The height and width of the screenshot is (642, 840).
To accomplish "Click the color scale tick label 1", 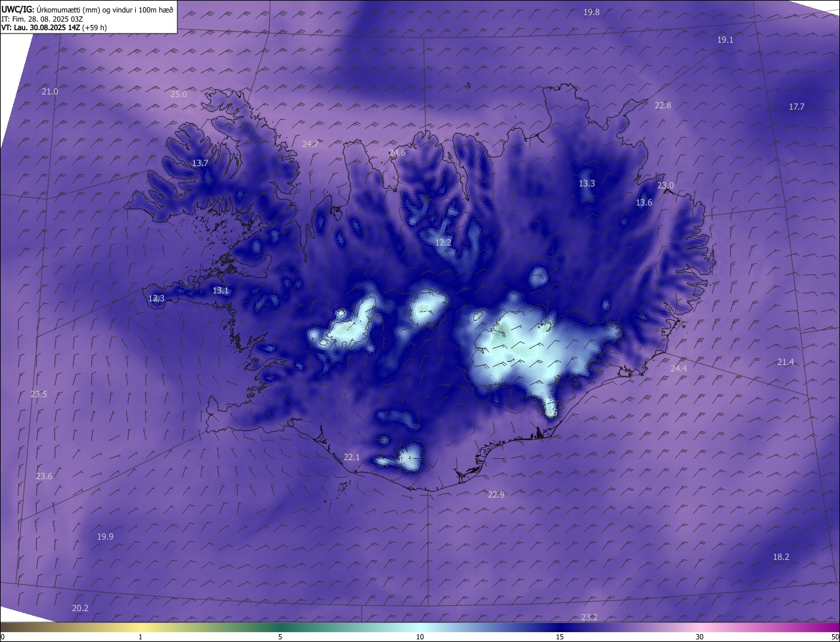I will pyautogui.click(x=140, y=637).
